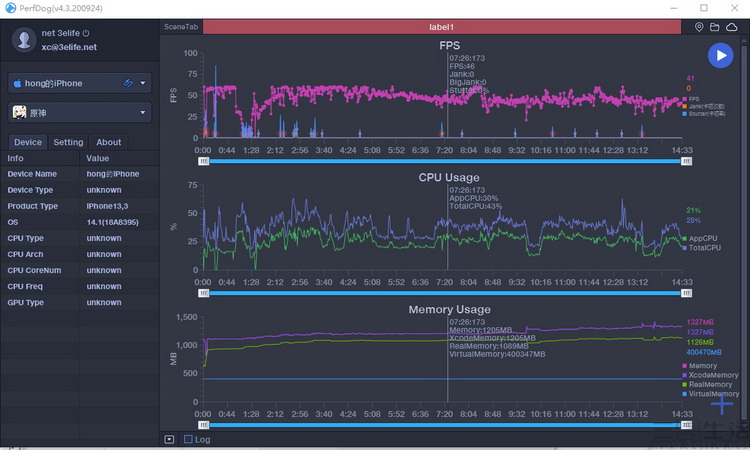Click the Info column header
Image resolution: width=750 pixels, height=450 pixels.
click(15, 158)
